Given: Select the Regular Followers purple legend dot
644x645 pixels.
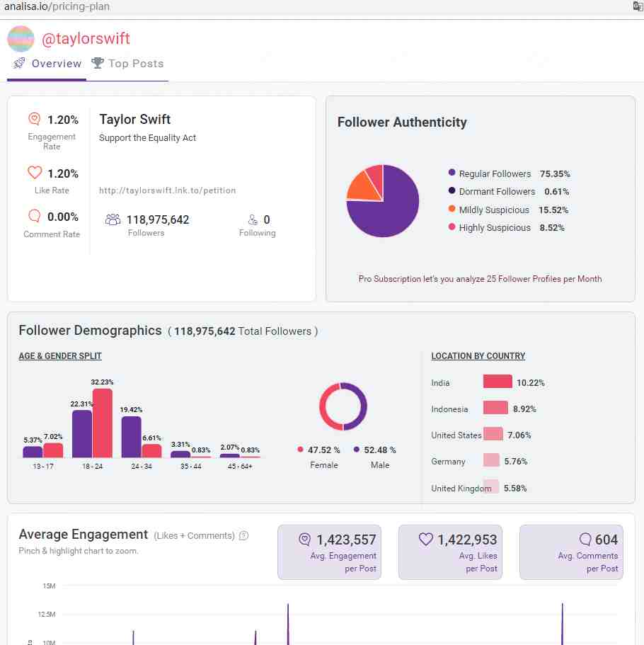Looking at the screenshot, I should pyautogui.click(x=452, y=172).
